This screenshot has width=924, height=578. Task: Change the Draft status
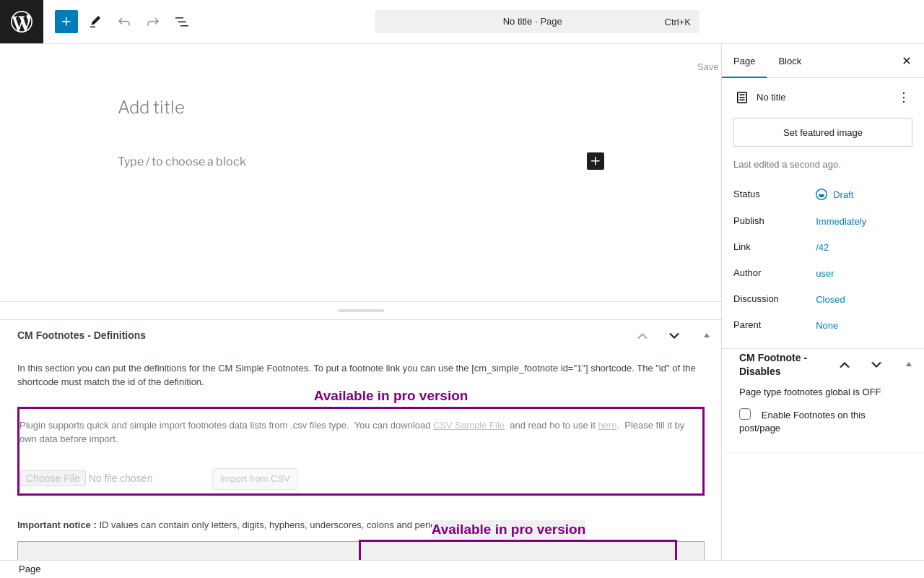[x=843, y=194]
